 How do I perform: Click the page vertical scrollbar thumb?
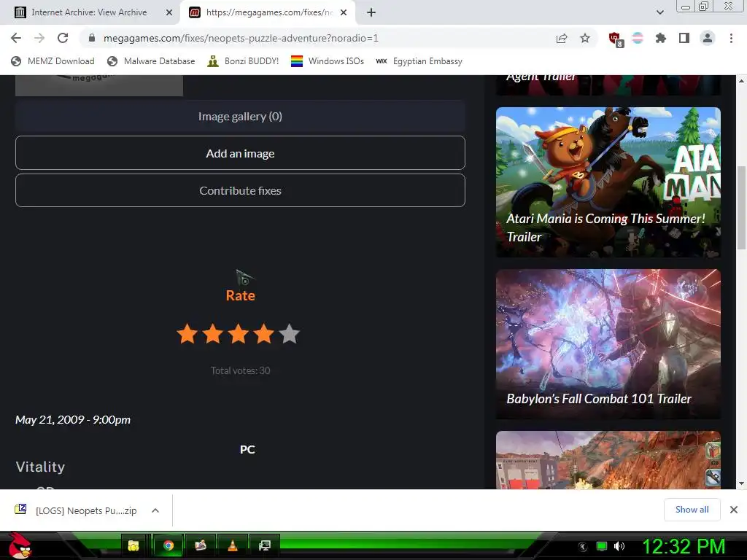click(741, 208)
